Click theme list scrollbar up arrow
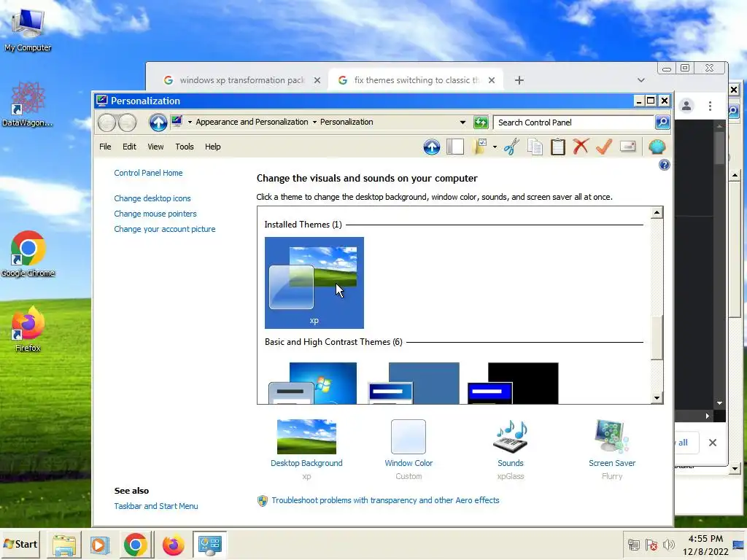 tap(657, 212)
